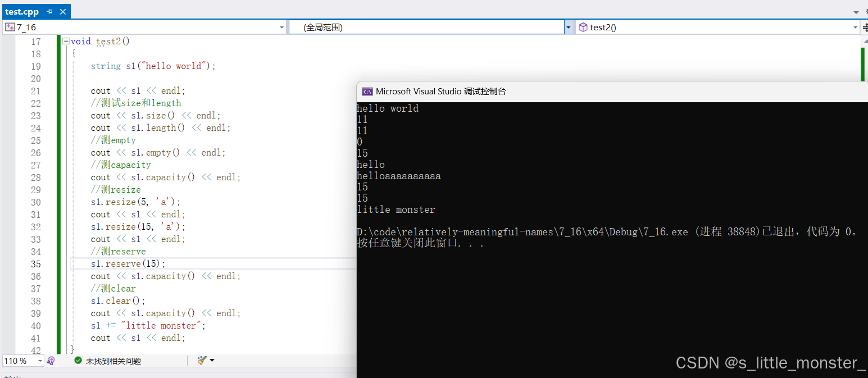The width and height of the screenshot is (868, 378).
Task: Click the 按任意键关闭此窗口 prompt in console
Action: [x=420, y=243]
